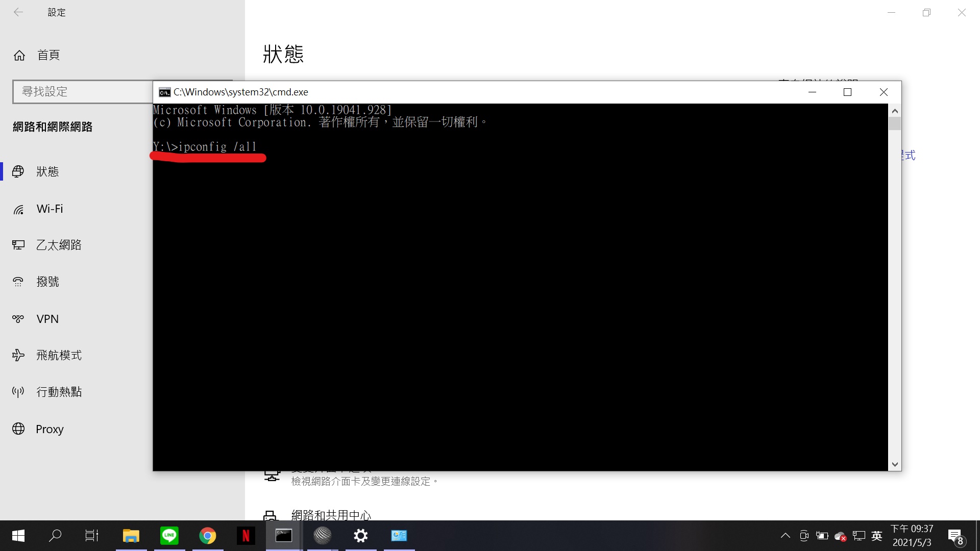Click the cmd scrollbar thumb
This screenshot has height=551, width=980.
895,123
